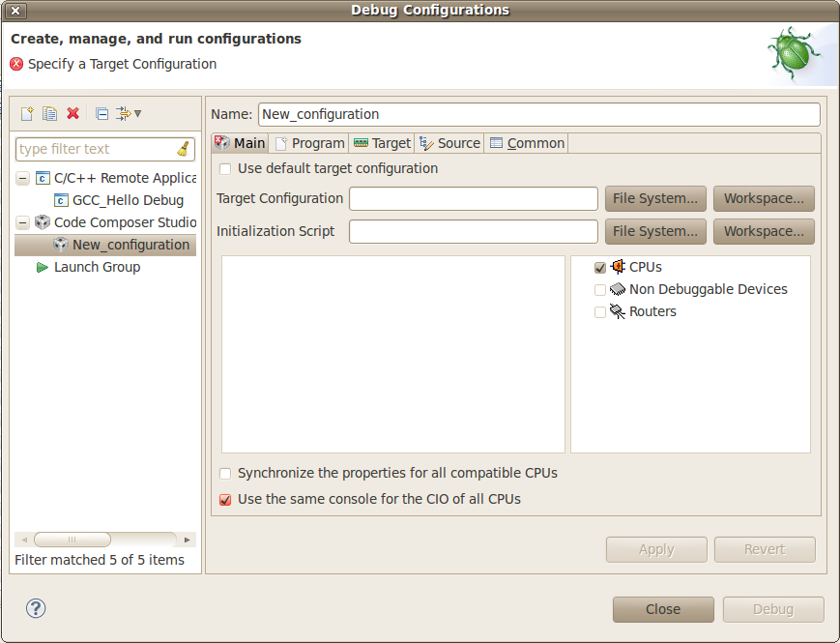This screenshot has height=643, width=840.
Task: Click Workspace button for Initialization Script
Action: pyautogui.click(x=764, y=231)
